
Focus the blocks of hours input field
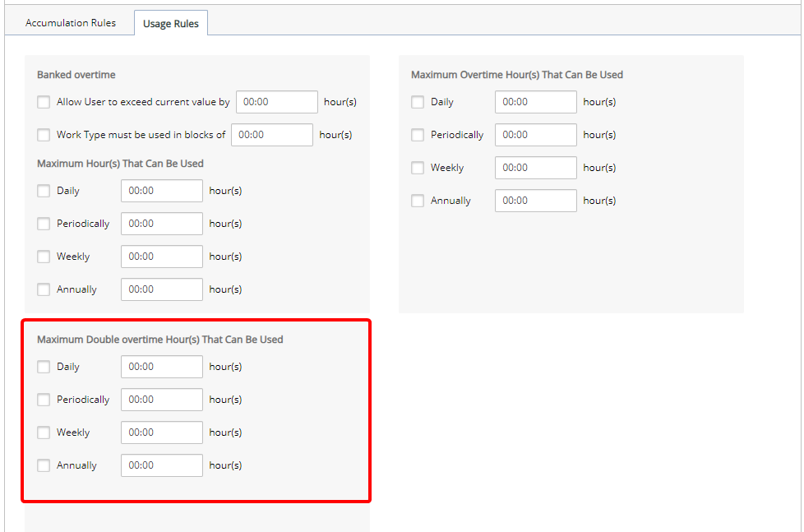pyautogui.click(x=272, y=135)
